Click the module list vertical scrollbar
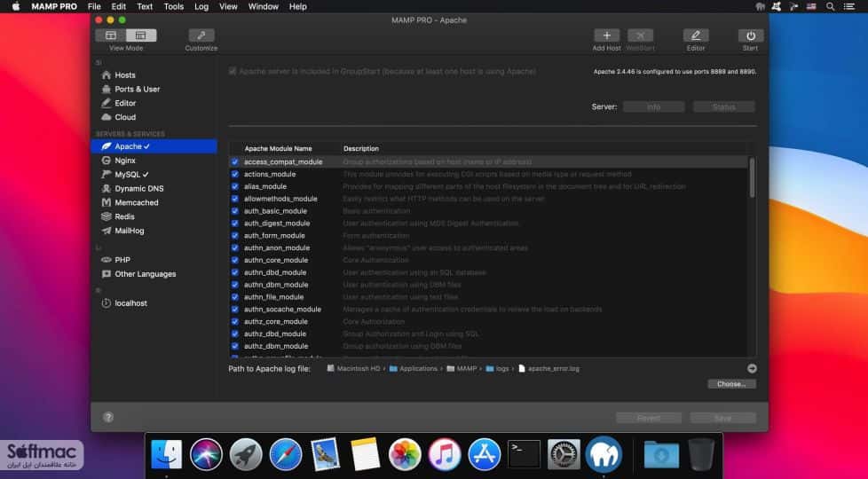This screenshot has height=479, width=868. point(752,177)
